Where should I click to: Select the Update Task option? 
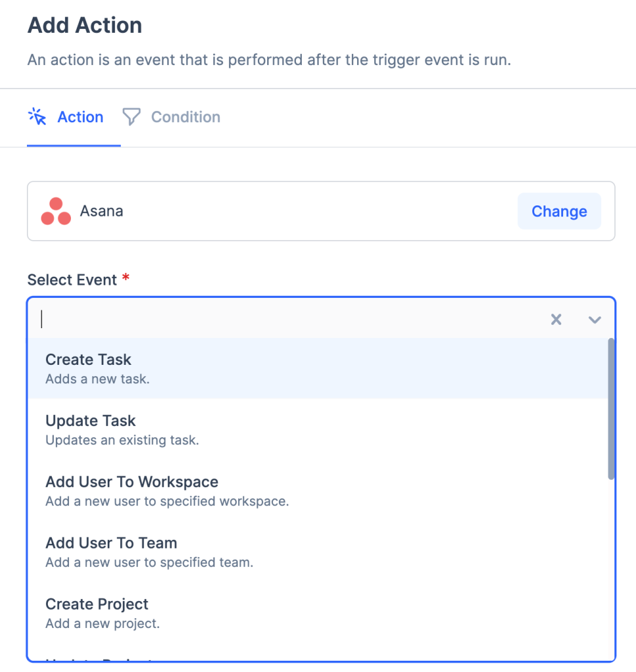[91, 421]
